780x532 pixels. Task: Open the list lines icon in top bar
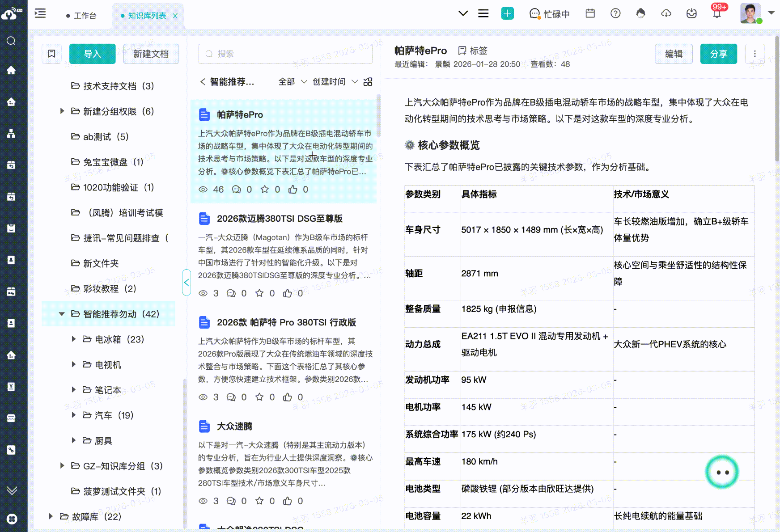pyautogui.click(x=483, y=13)
